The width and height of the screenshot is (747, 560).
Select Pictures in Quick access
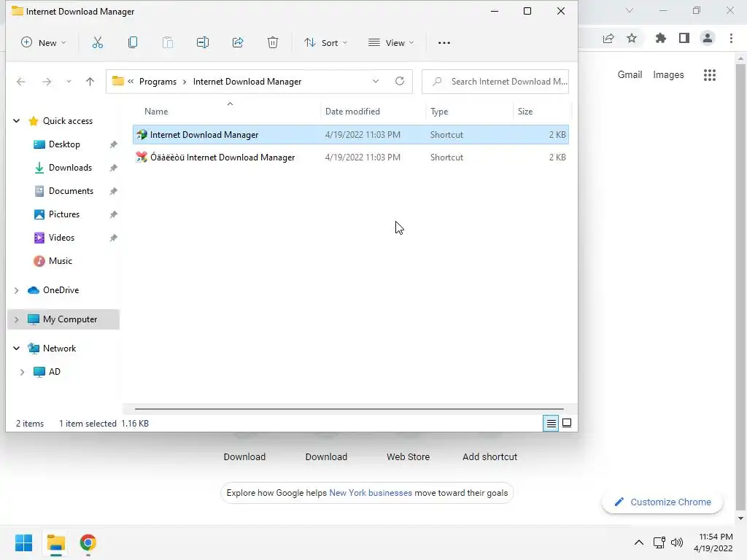point(64,214)
